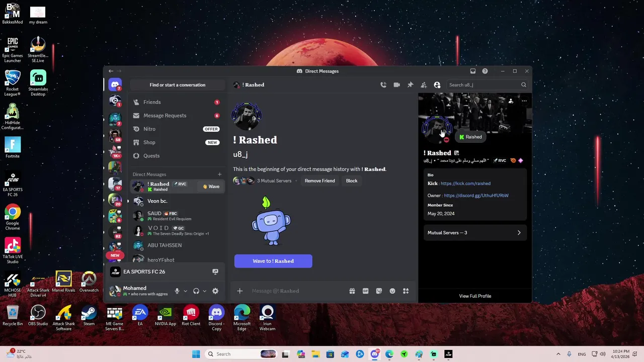This screenshot has width=644, height=362.
Task: Click the message input field
Action: (x=297, y=291)
